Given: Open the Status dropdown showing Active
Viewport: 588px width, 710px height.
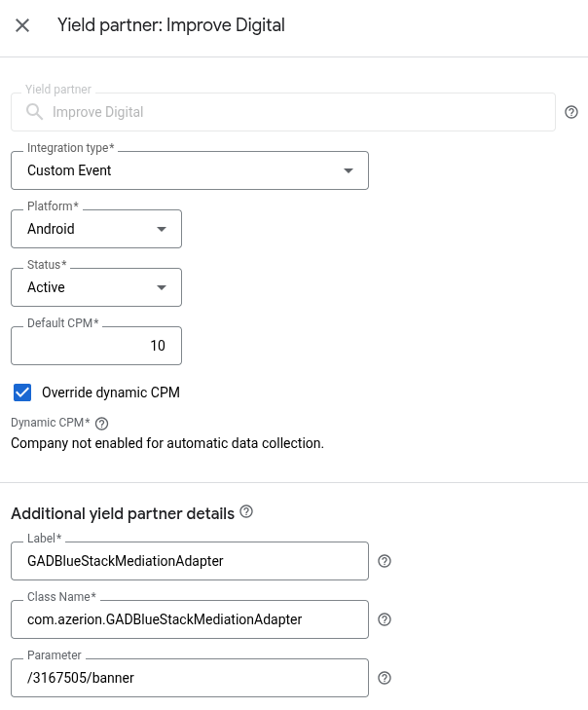Looking at the screenshot, I should (x=96, y=287).
